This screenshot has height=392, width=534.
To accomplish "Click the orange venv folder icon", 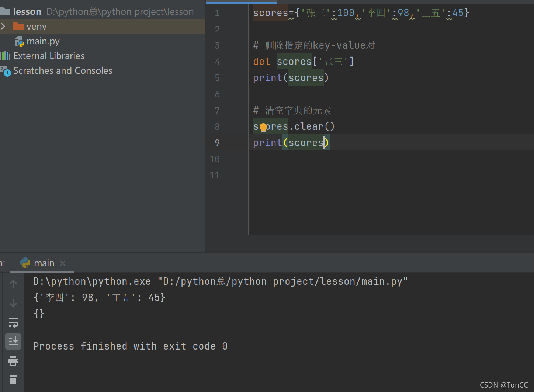I will [x=18, y=26].
